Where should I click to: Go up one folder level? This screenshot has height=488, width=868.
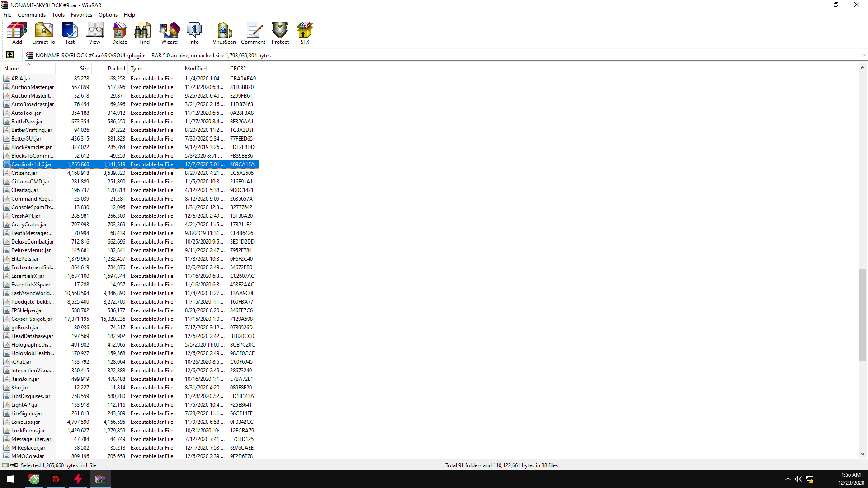tap(10, 55)
